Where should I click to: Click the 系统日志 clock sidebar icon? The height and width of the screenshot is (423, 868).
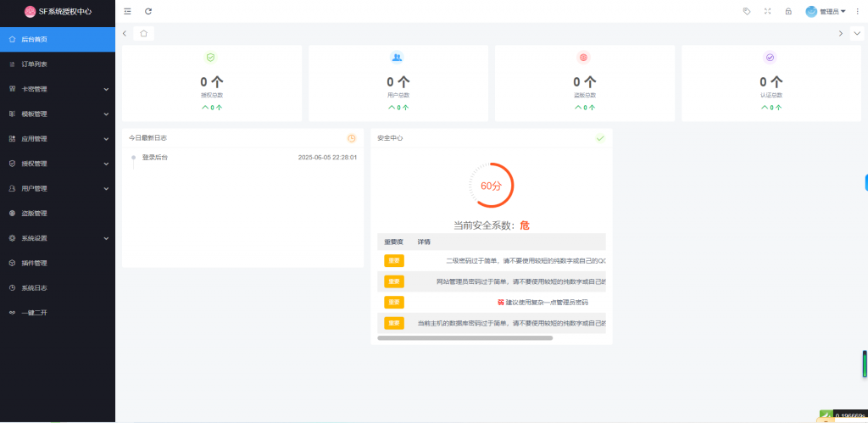click(12, 288)
